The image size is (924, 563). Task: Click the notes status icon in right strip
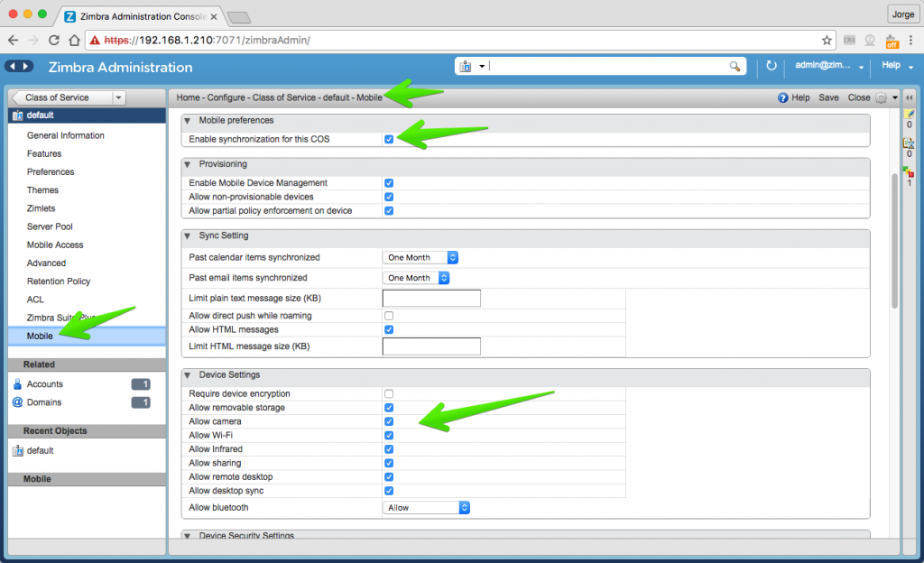click(909, 114)
